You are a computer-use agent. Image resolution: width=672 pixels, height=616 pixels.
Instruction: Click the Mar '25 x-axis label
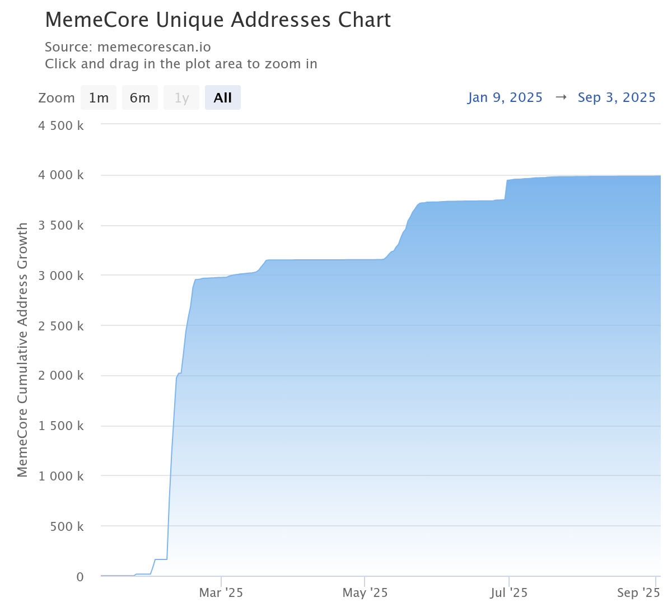coord(221,592)
